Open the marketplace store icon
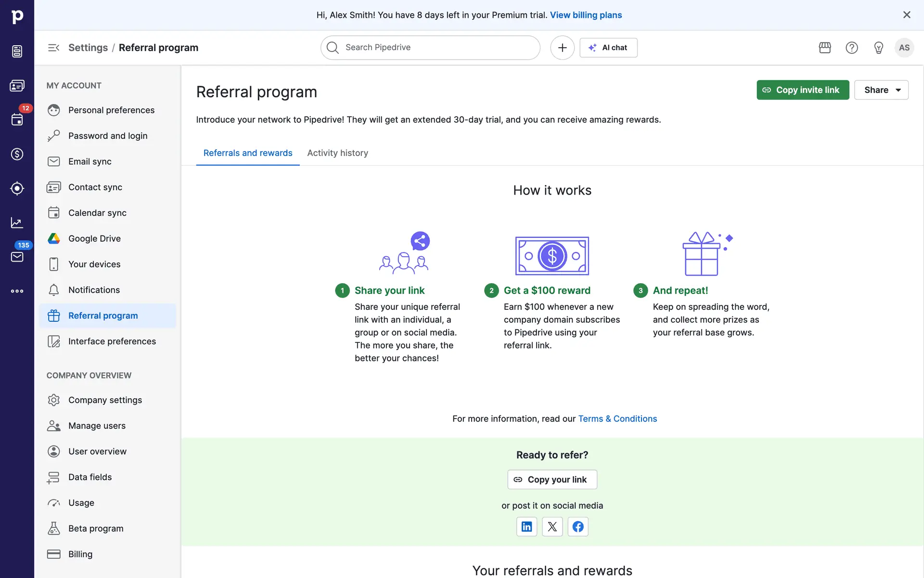924x578 pixels. [x=825, y=48]
